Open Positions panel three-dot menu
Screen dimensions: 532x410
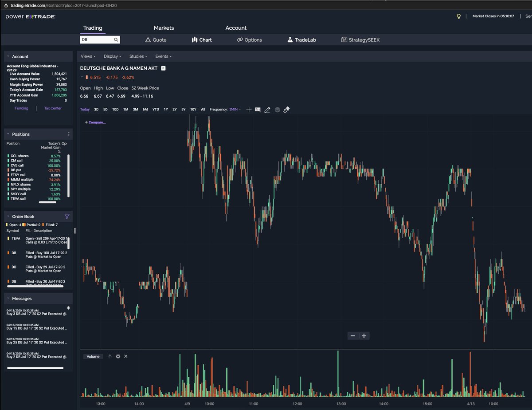tap(68, 134)
